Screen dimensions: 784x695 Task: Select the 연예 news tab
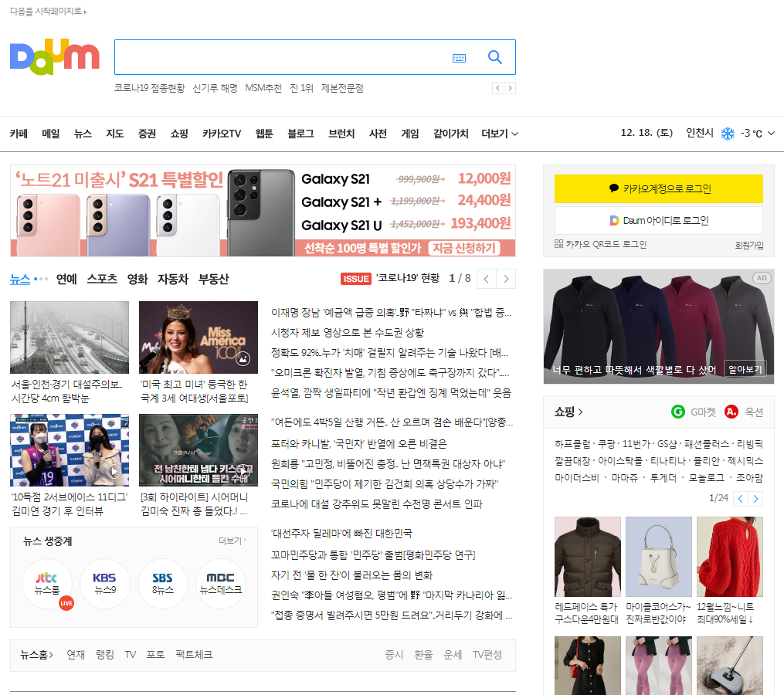66,279
